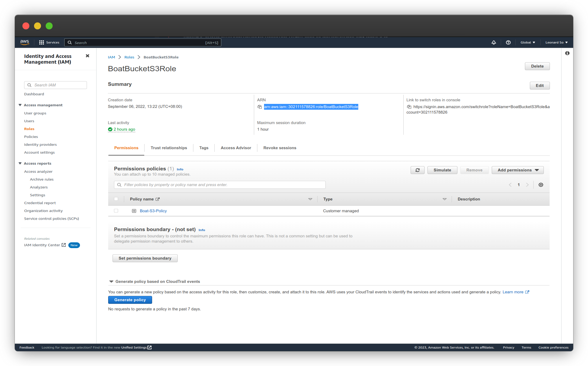Click the notifications bell icon
Viewport: 588px width, 366px height.
tap(493, 42)
